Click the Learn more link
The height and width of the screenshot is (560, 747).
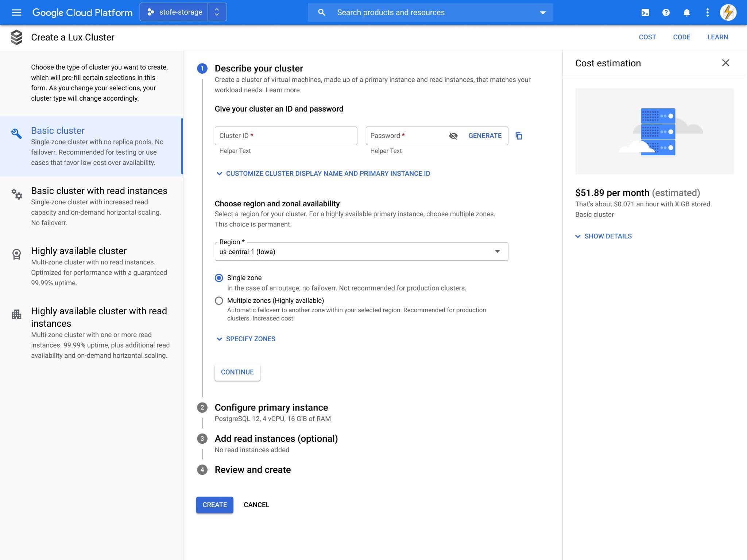coord(283,90)
